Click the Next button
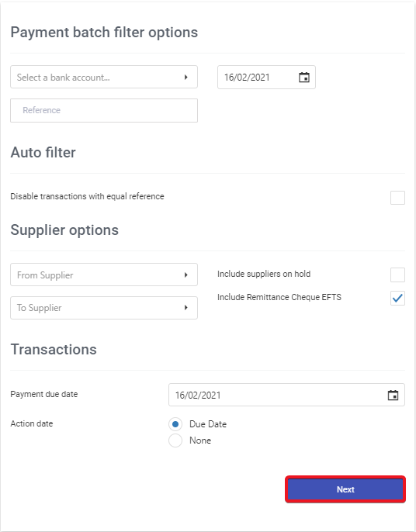416x532 pixels. coord(345,489)
